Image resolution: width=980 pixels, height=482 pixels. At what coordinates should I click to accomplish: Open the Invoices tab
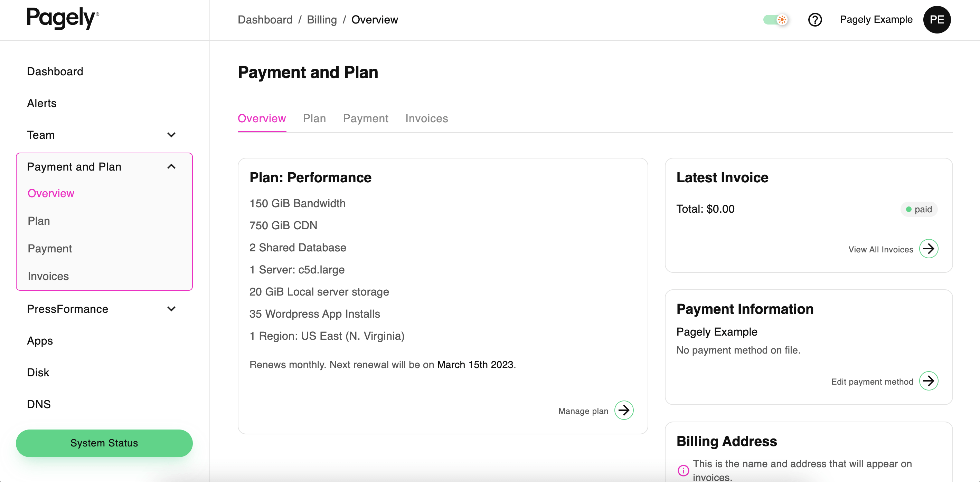[x=426, y=118]
